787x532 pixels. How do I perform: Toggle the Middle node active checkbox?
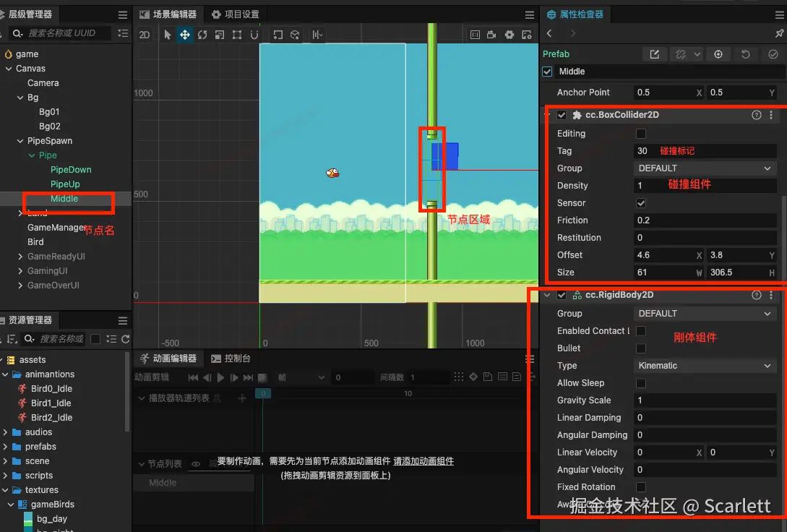click(548, 72)
